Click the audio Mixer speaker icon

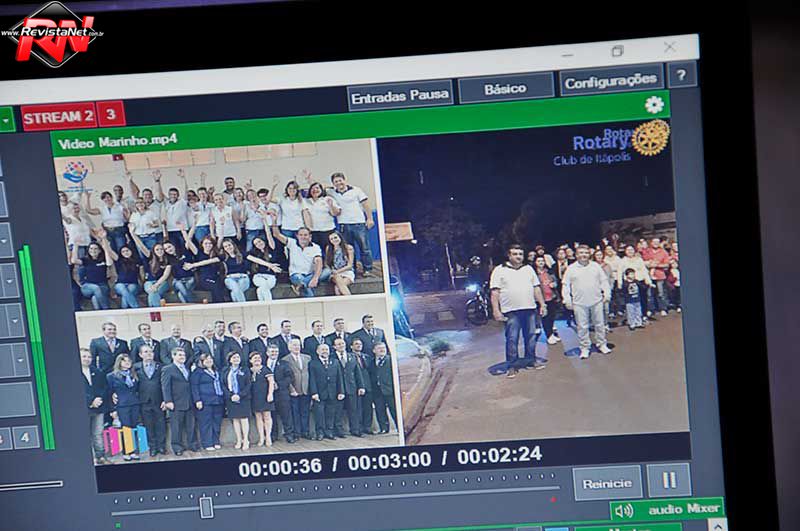pyautogui.click(x=623, y=510)
